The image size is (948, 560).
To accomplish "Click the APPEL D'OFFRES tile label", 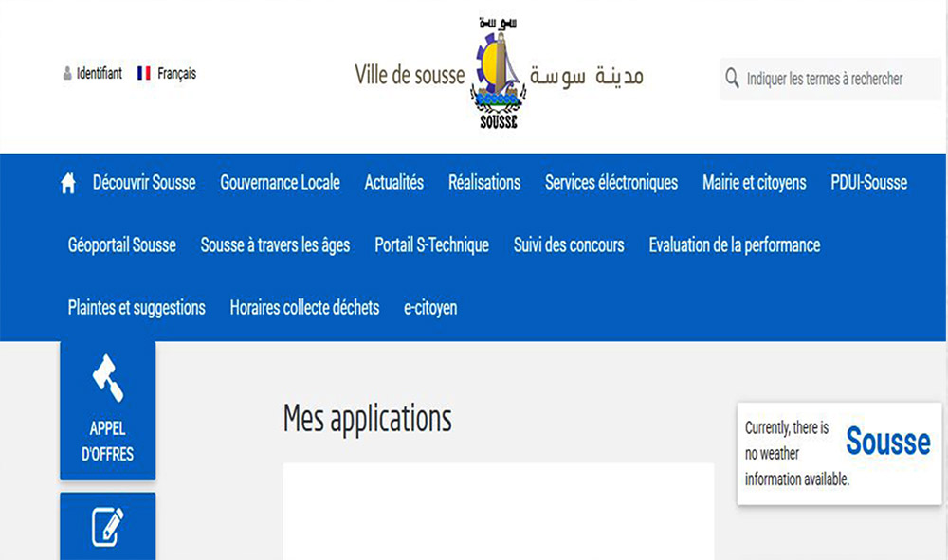I will (x=108, y=441).
